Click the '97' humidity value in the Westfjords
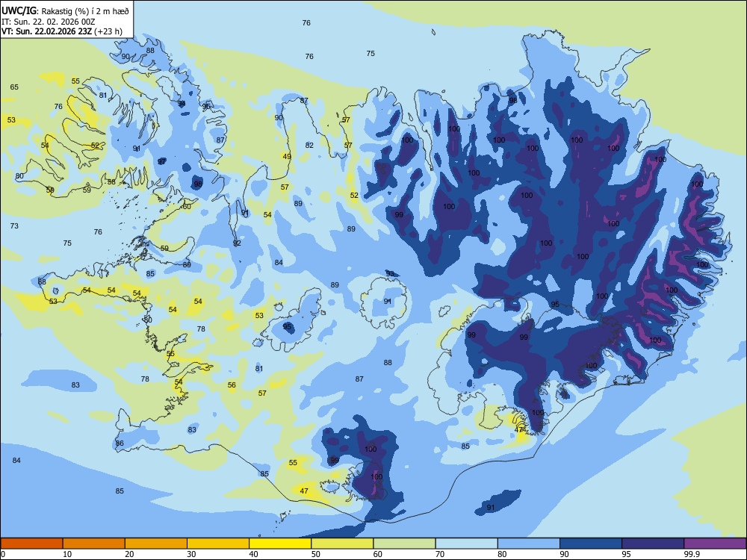Screen dimensions: 747x560 (162, 161)
